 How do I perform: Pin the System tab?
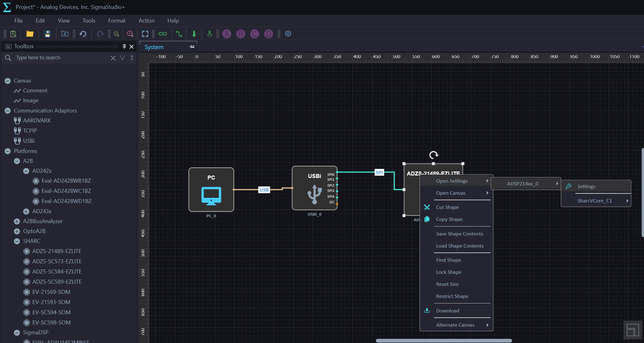click(x=192, y=47)
